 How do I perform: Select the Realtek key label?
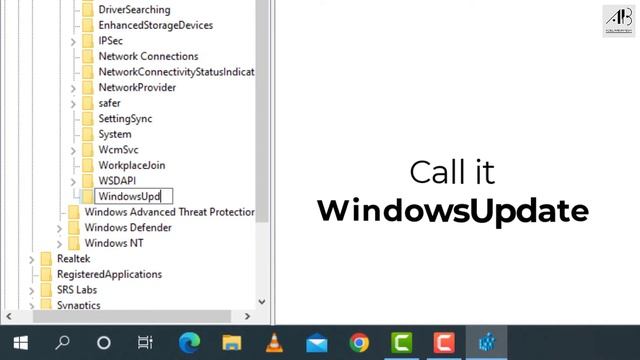[x=73, y=259]
